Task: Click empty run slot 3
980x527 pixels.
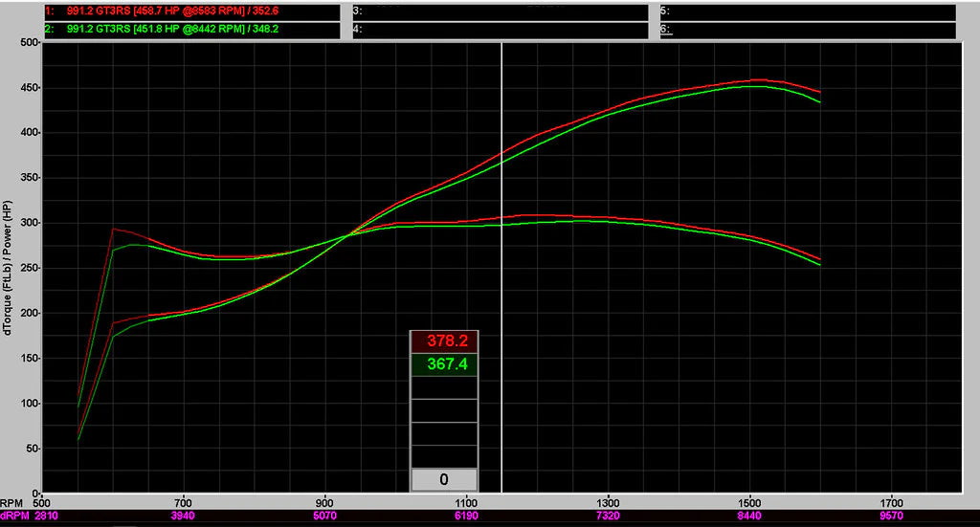Action: (500, 12)
